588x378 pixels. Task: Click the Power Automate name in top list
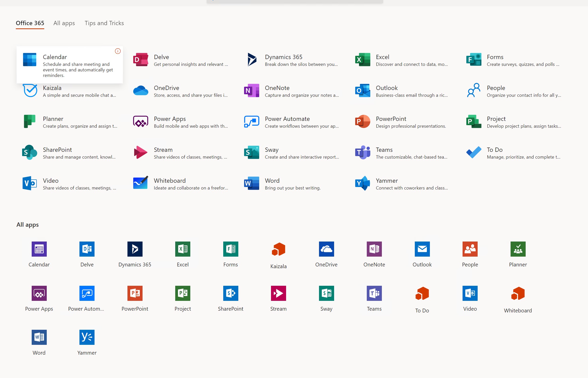[287, 119]
